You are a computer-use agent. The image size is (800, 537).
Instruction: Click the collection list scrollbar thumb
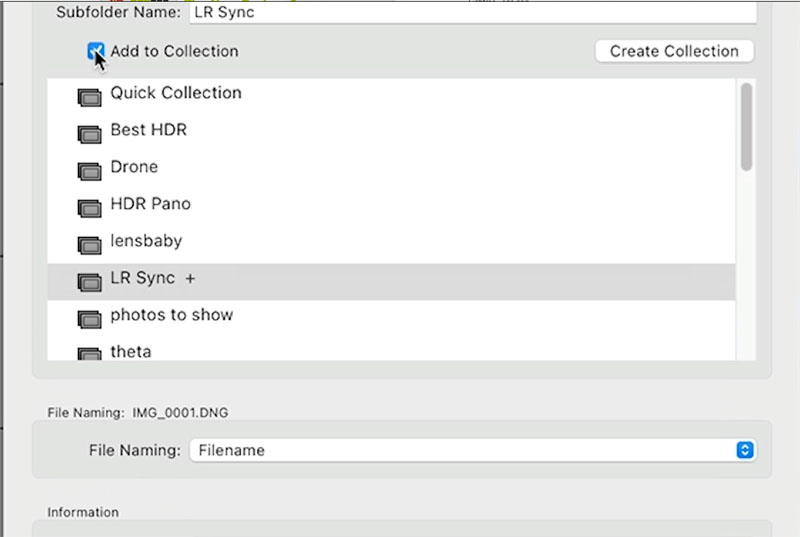coord(746,126)
